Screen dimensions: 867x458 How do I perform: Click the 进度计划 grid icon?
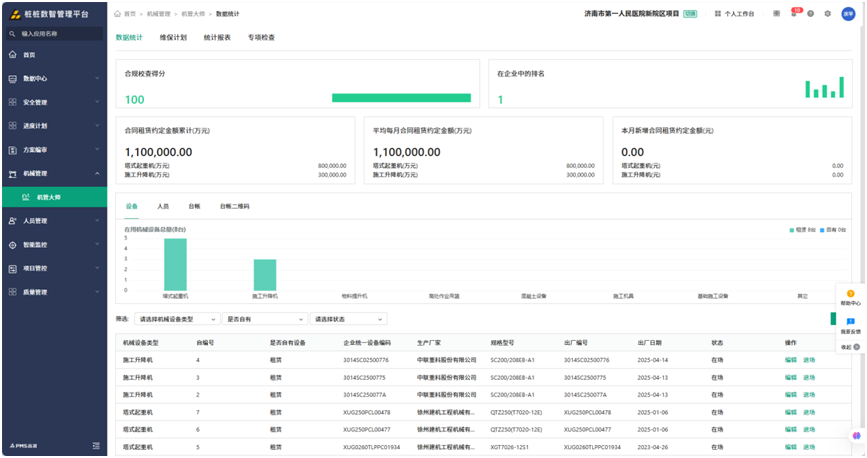pyautogui.click(x=13, y=126)
